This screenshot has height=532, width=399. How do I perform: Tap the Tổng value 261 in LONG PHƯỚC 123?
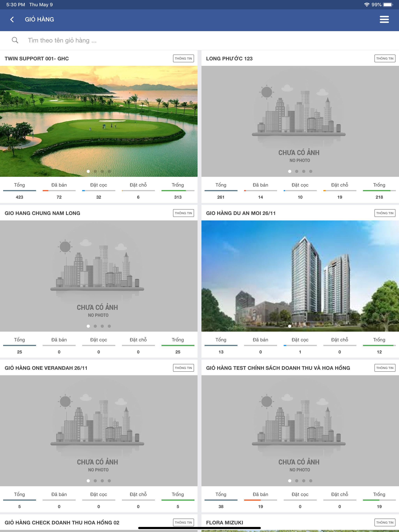tap(221, 197)
